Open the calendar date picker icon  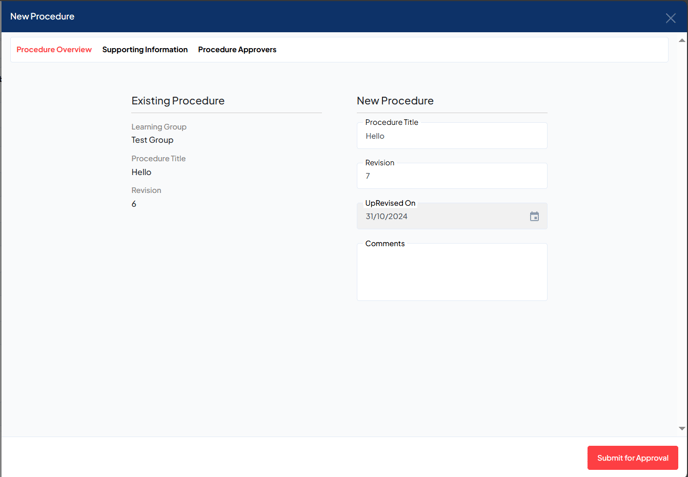click(x=534, y=216)
